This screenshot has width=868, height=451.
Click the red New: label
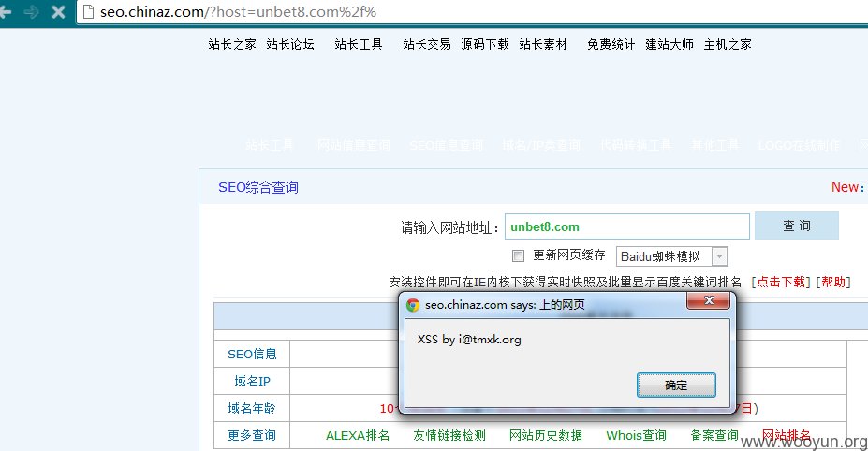coord(847,187)
